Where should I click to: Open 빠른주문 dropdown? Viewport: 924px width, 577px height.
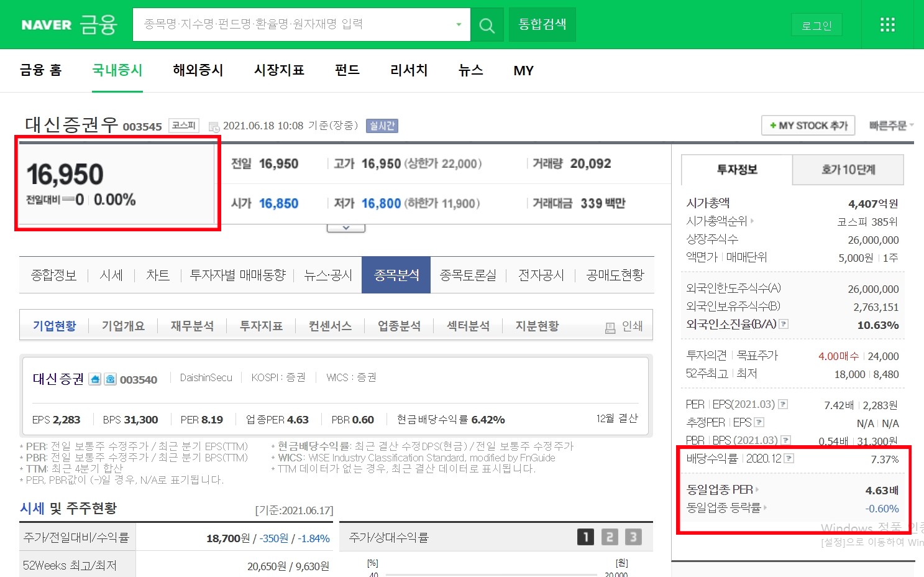point(891,126)
